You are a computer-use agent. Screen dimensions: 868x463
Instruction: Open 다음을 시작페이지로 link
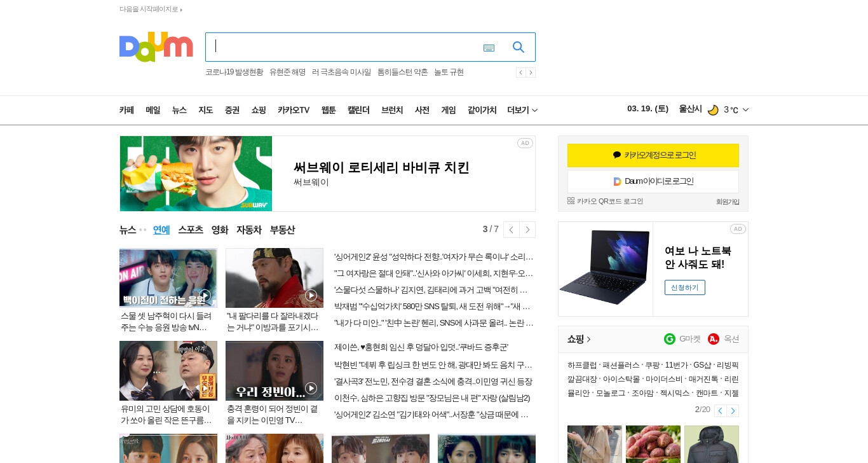(151, 10)
